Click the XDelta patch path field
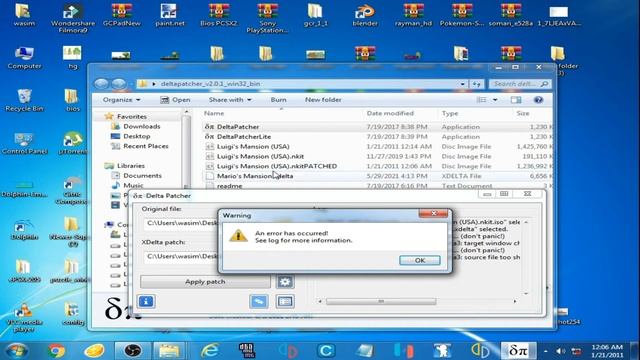 pyautogui.click(x=182, y=256)
